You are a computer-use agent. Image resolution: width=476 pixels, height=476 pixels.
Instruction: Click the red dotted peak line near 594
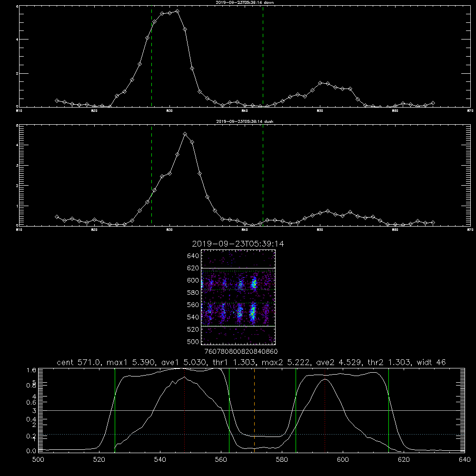325,410
